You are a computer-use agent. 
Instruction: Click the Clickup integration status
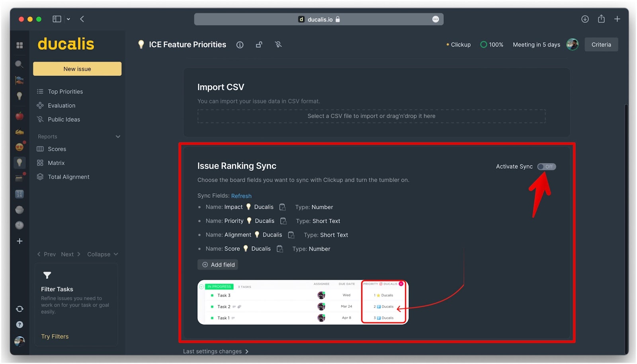(459, 45)
